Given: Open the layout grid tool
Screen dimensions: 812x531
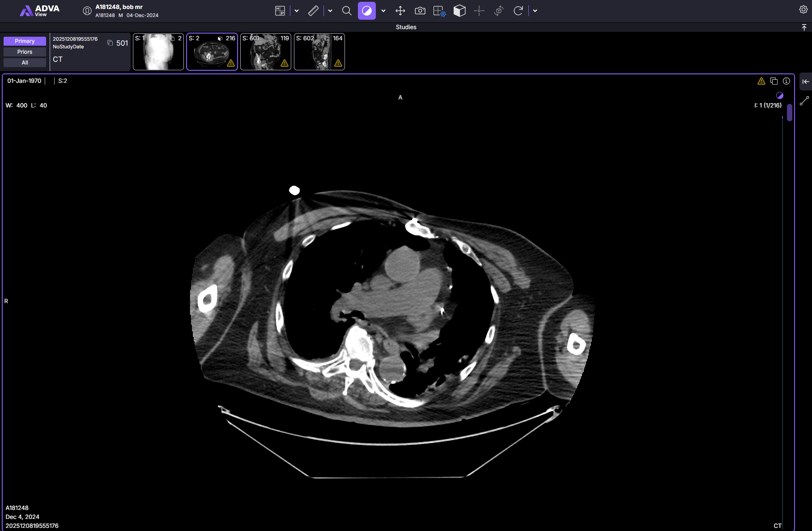Looking at the screenshot, I should tap(440, 11).
